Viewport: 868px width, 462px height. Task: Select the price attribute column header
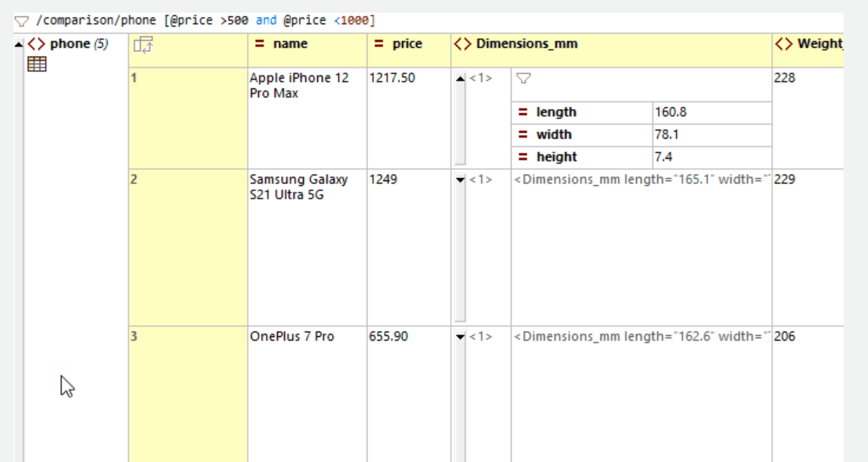[x=408, y=50]
